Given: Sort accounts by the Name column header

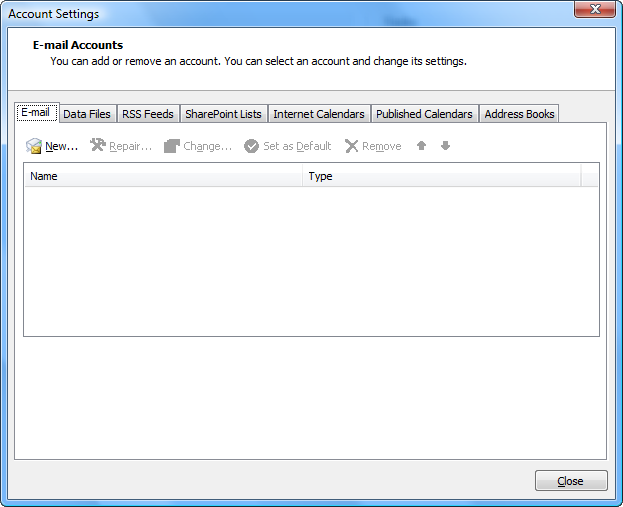Looking at the screenshot, I should tap(163, 176).
